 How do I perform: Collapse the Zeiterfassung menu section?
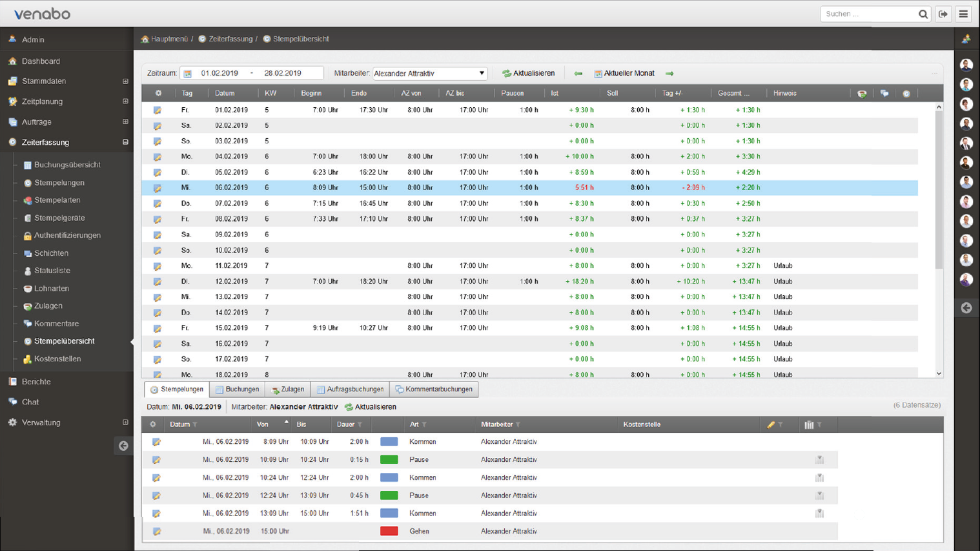125,142
